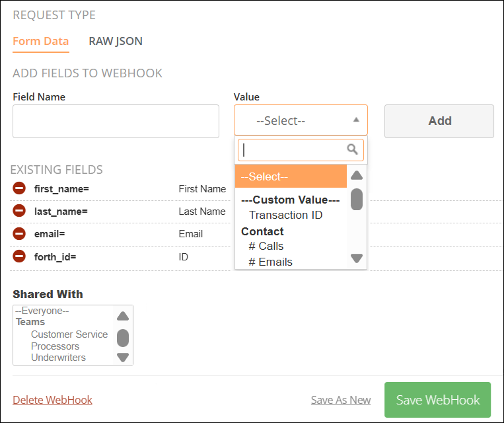The image size is (504, 423).
Task: Click the search magnifier icon in dropdown
Action: tap(352, 149)
